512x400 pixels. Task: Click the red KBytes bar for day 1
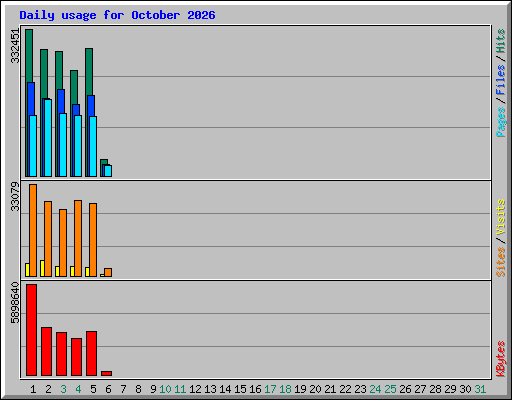(32, 330)
